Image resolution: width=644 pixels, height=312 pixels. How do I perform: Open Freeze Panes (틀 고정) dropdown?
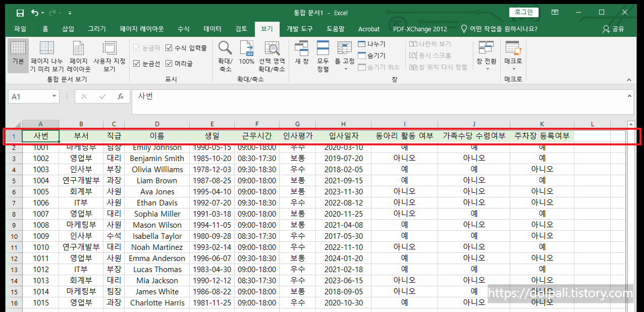tap(345, 56)
